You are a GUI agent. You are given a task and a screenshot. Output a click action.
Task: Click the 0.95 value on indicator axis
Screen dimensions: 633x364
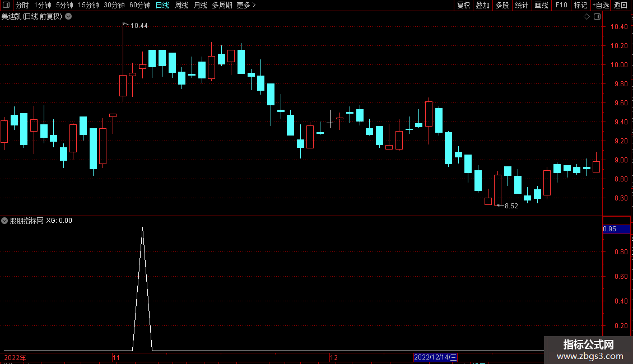point(609,229)
